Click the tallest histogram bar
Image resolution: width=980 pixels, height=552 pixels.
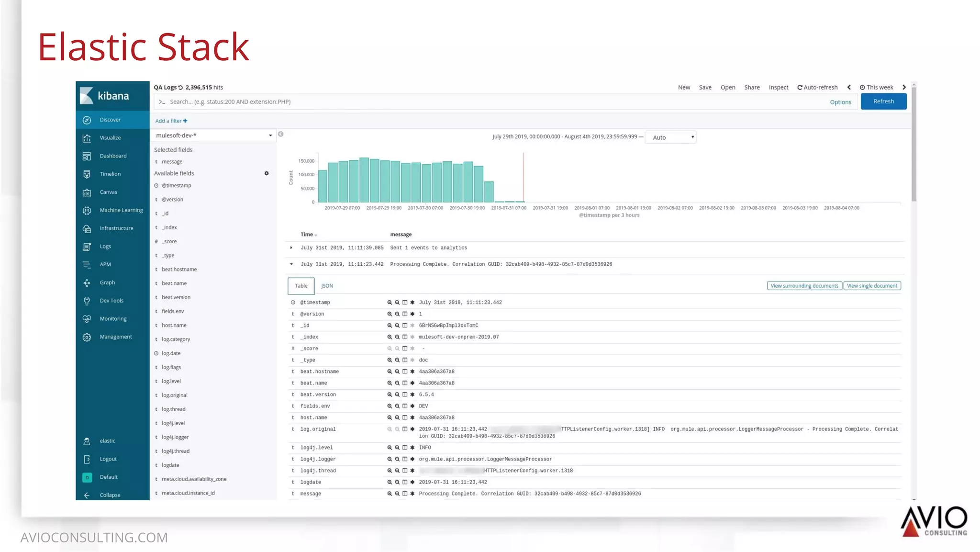click(x=364, y=180)
